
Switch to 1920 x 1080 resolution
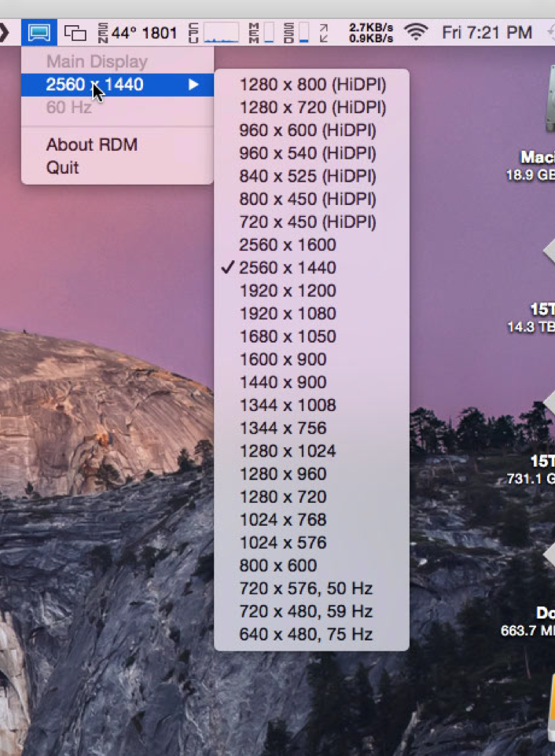coord(312,314)
